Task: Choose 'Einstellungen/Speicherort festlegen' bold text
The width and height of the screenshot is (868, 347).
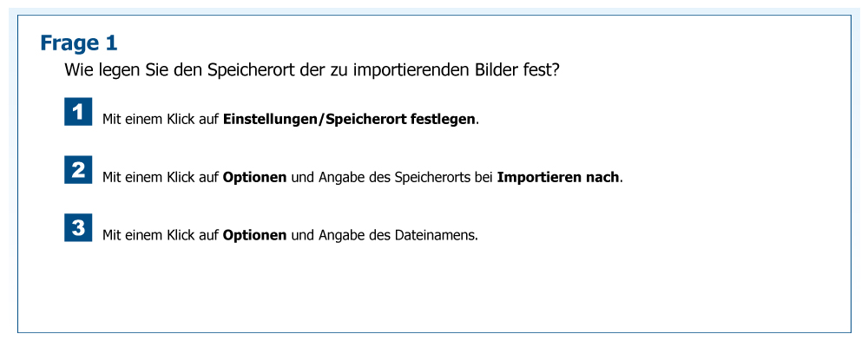Action: pos(350,119)
